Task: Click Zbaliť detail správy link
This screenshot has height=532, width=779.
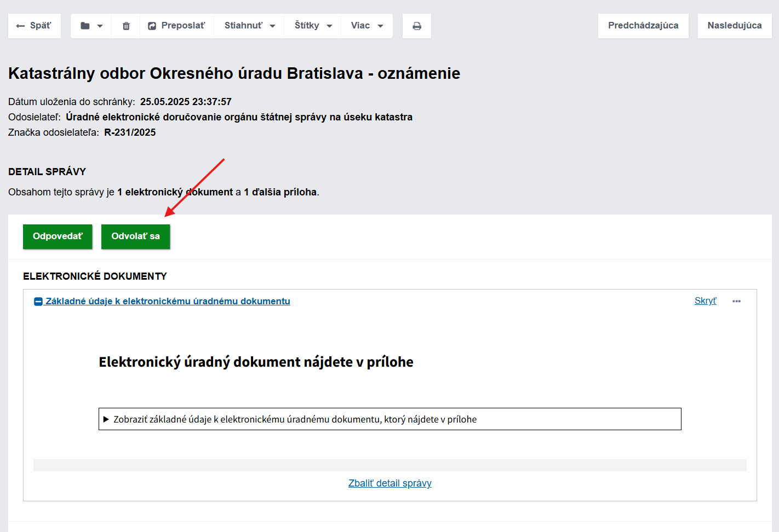Action: coord(390,483)
